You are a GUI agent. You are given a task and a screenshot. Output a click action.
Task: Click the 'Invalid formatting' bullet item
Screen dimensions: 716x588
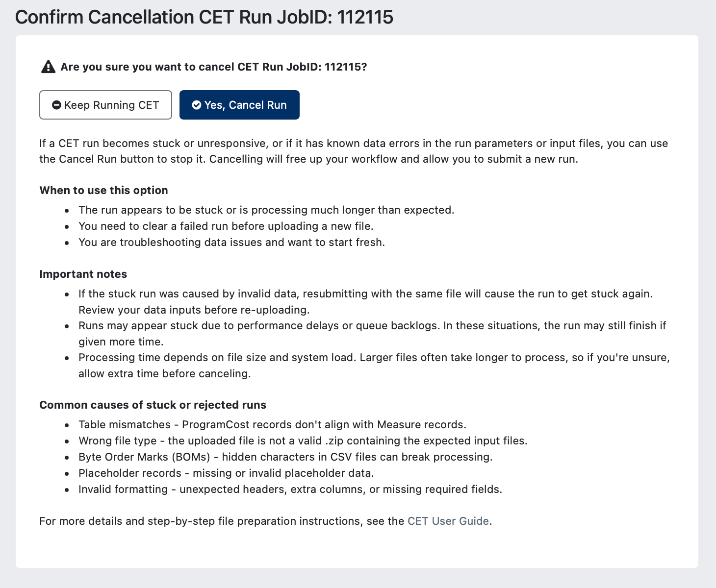pyautogui.click(x=290, y=489)
